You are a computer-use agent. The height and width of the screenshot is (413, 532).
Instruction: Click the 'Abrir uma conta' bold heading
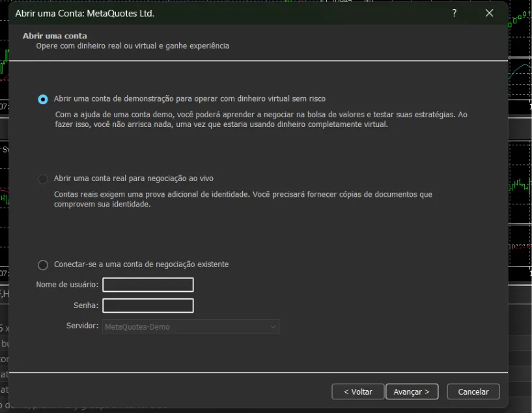coord(55,36)
